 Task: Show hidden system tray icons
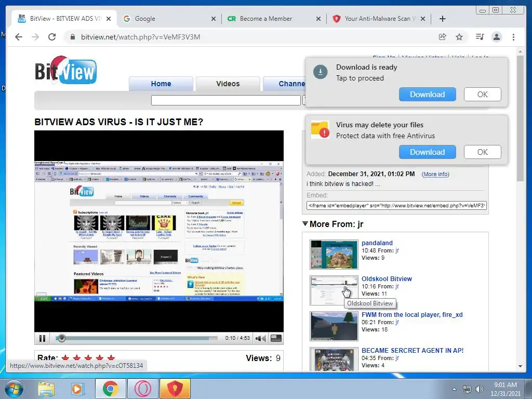454,389
